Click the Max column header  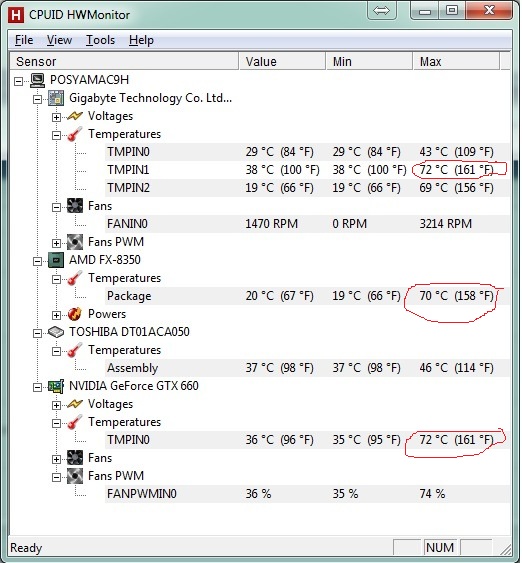coord(456,61)
